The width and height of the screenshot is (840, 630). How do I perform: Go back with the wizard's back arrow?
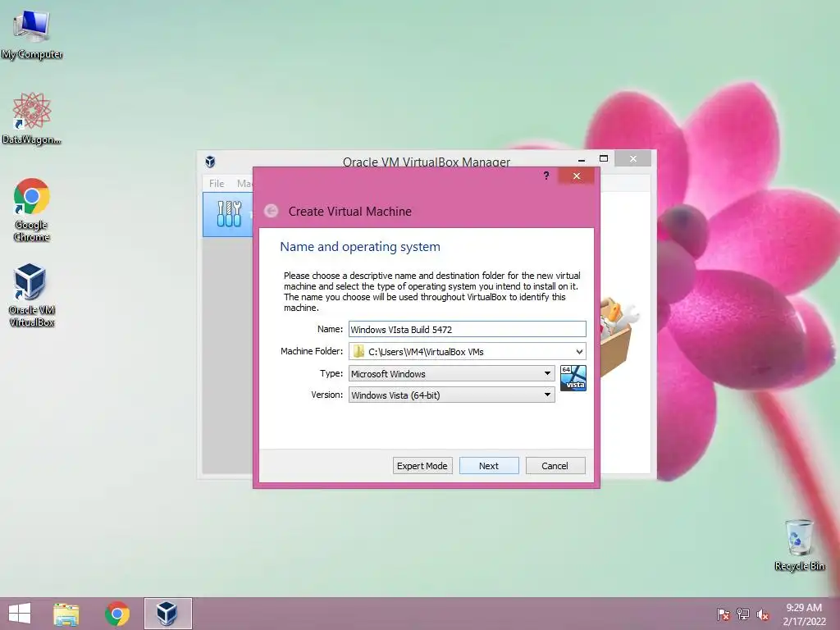click(x=271, y=211)
